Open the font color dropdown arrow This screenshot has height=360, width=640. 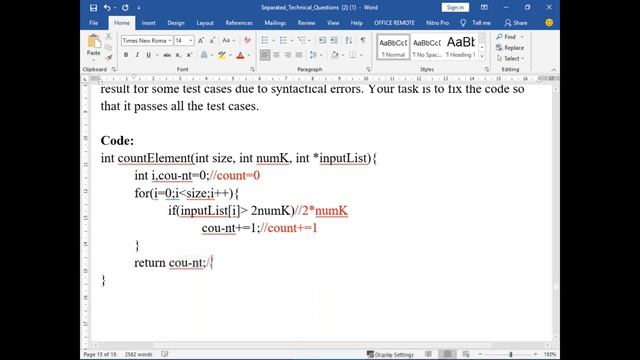(x=249, y=55)
